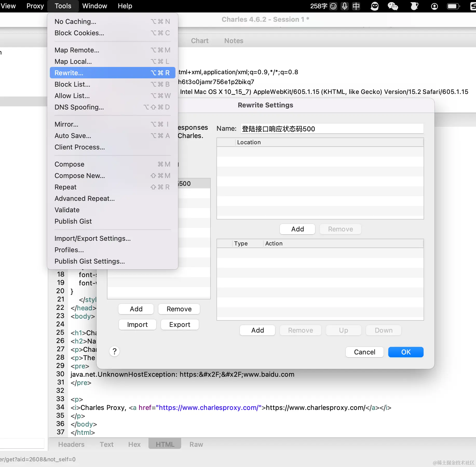Click the WeChat icon in menu bar
Viewport: 476px width, 467px height.
tap(393, 6)
